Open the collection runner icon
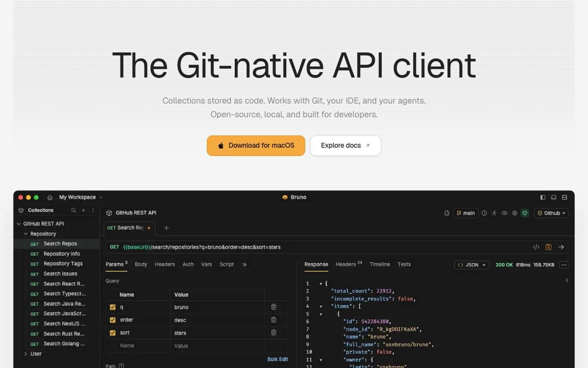 [x=494, y=213]
